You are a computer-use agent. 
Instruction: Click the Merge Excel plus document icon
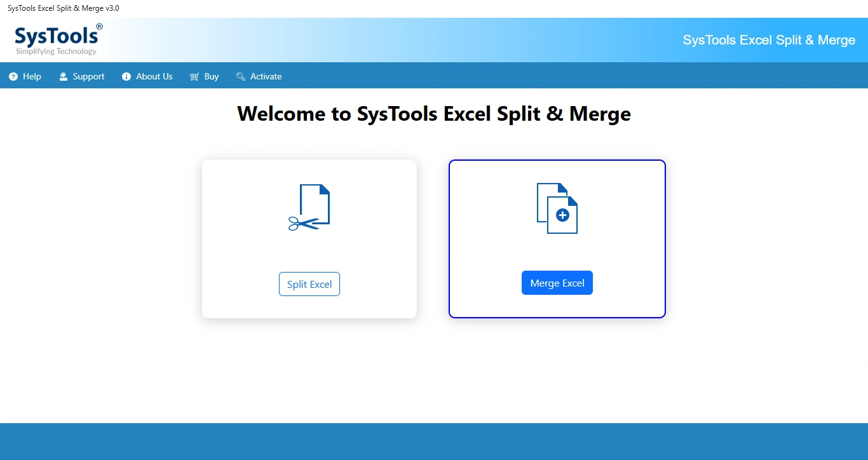click(x=557, y=208)
